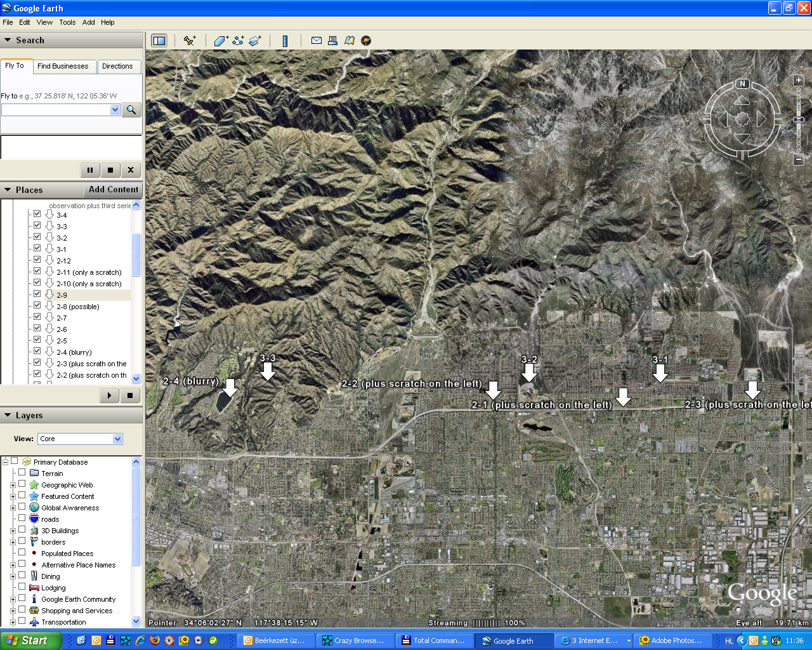Collapse the Search panel header

tap(71, 40)
